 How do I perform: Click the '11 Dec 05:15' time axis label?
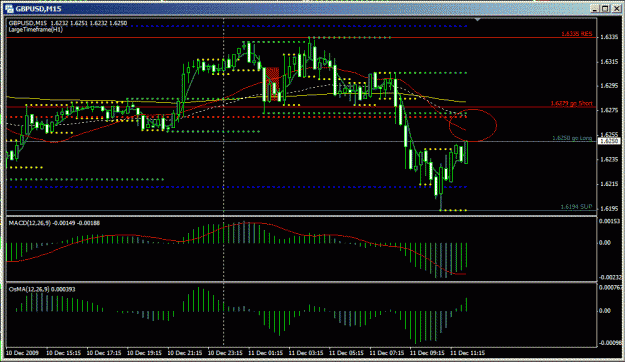point(346,353)
